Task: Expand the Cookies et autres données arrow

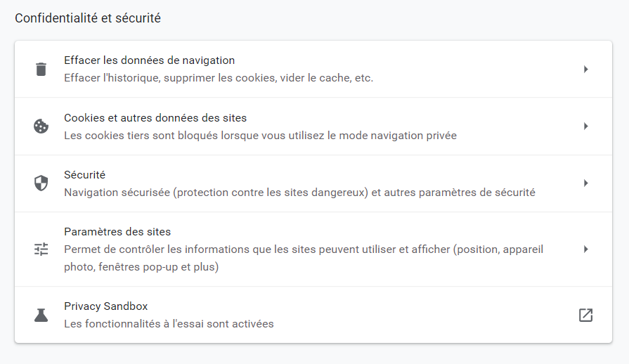Action: 585,126
